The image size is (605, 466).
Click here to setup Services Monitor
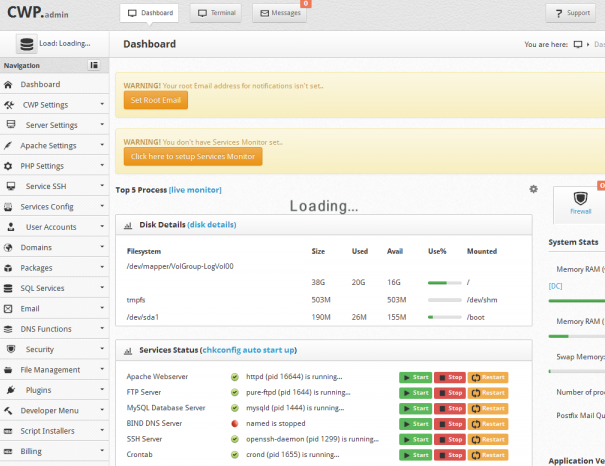(x=193, y=157)
